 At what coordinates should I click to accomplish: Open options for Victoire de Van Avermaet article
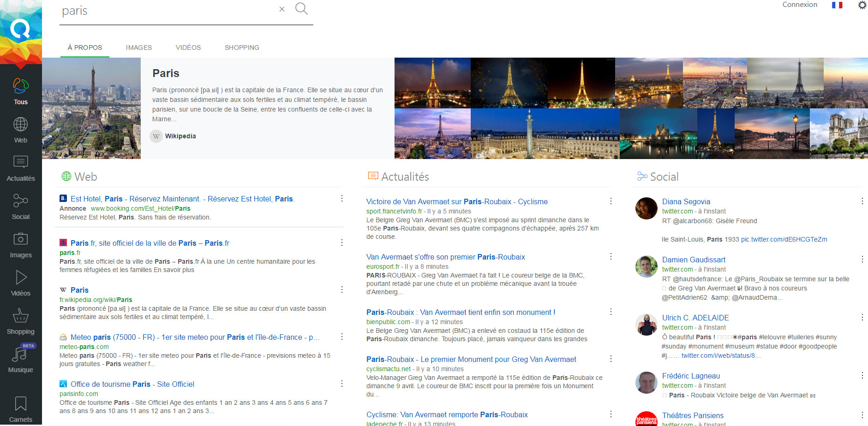point(611,201)
